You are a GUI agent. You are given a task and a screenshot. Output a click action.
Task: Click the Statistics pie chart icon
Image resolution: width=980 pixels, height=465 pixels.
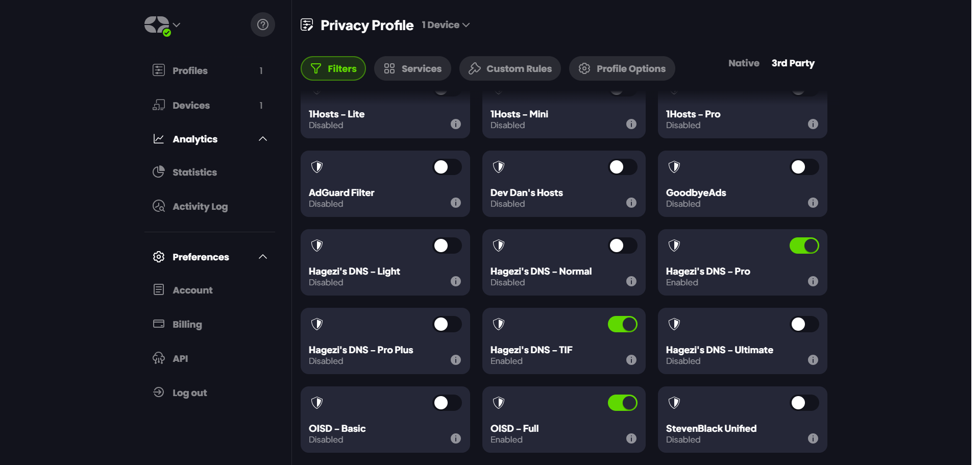(x=159, y=172)
